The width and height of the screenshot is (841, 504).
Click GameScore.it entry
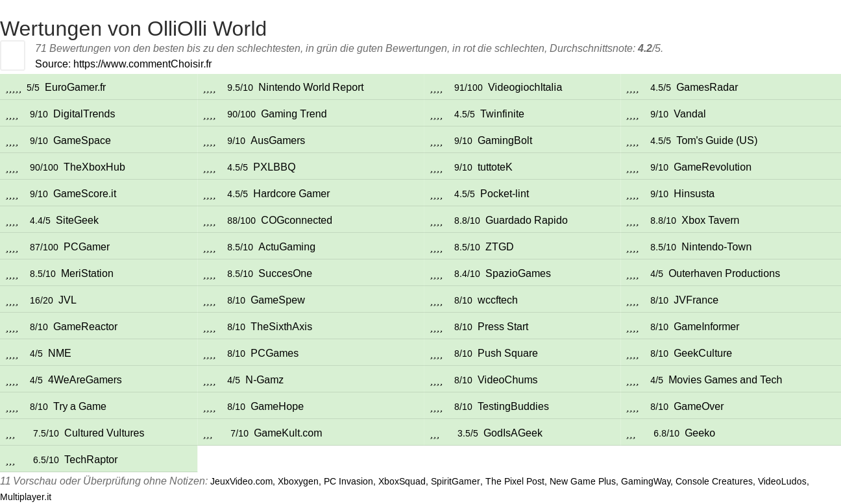click(84, 194)
